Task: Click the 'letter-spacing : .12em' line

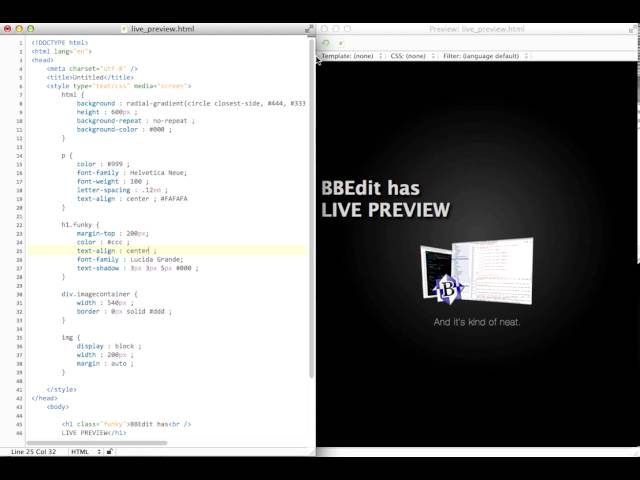Action: (x=122, y=190)
